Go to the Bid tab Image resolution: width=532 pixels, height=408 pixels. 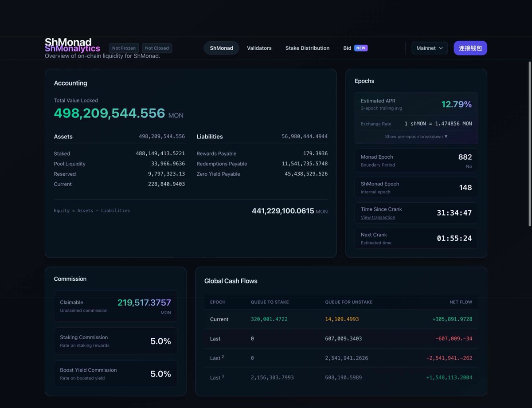347,48
